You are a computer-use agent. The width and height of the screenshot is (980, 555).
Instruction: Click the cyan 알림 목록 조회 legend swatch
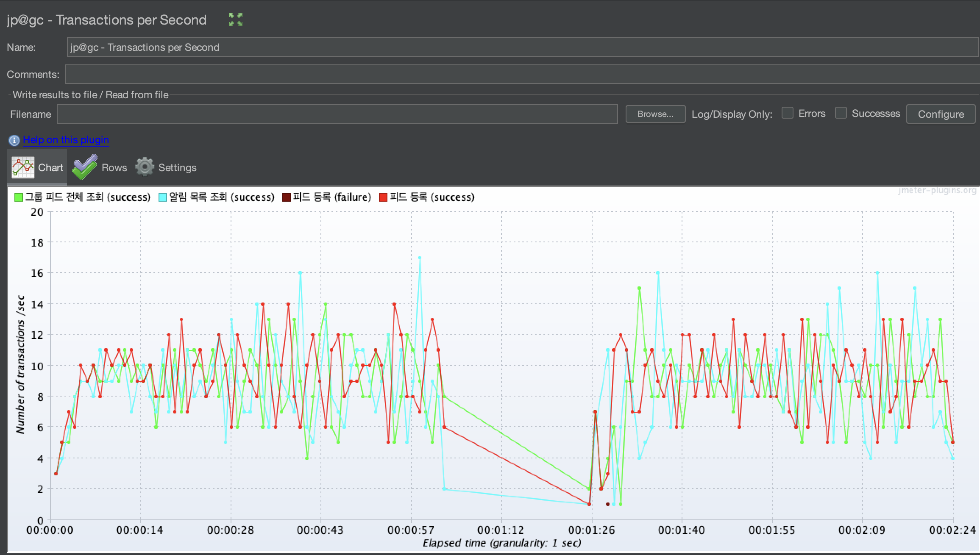(162, 197)
